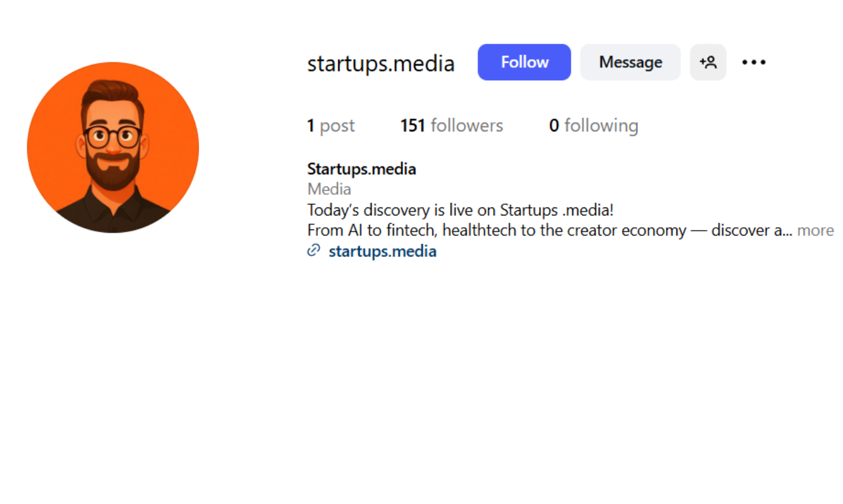This screenshot has height=504, width=843.
Task: Click the username startups.media header
Action: tap(380, 62)
